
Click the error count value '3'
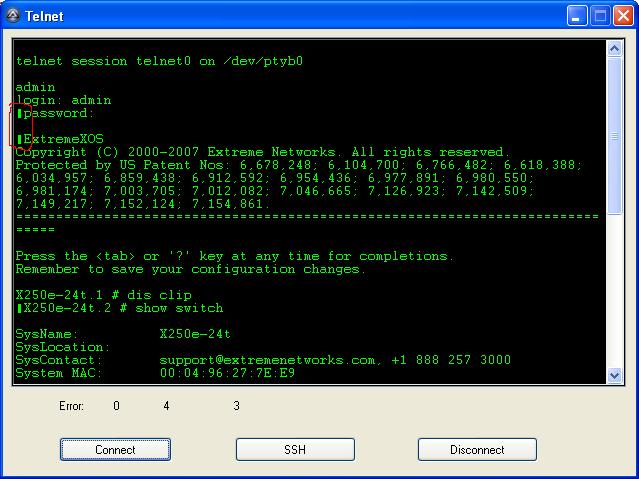tap(236, 406)
